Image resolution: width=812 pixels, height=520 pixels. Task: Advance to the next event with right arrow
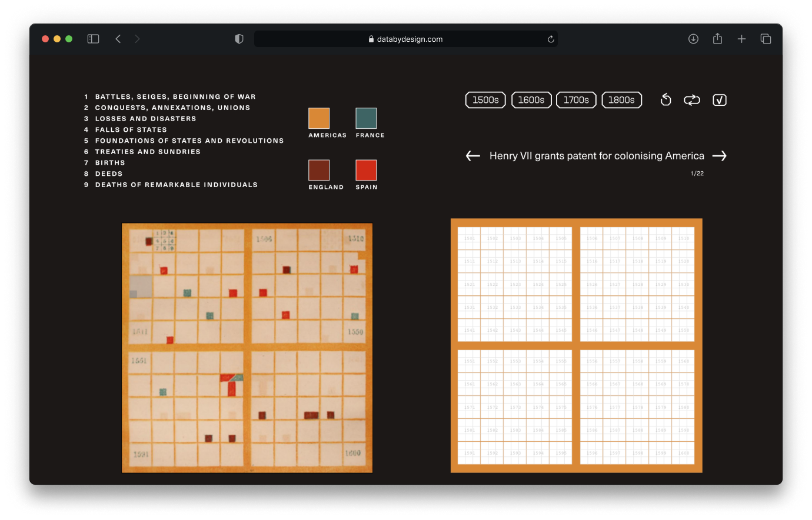click(720, 156)
